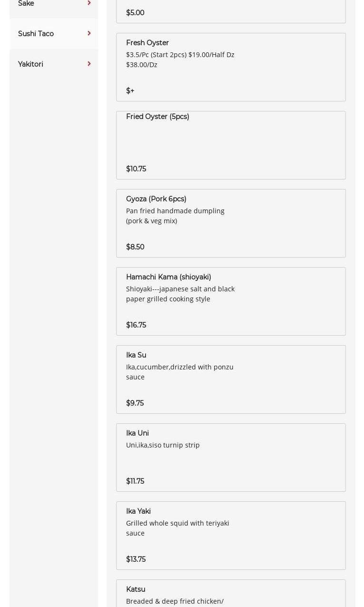Click the Sushi Taco chevron icon
364x607 pixels.
89,33
